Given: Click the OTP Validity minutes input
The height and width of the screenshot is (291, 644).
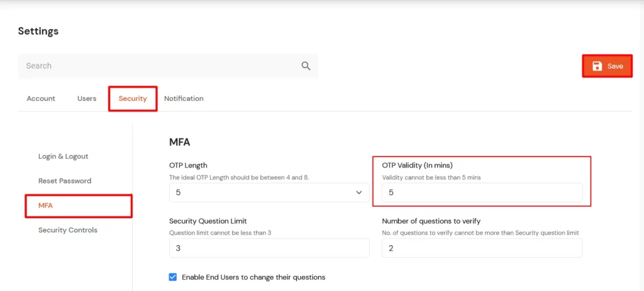Looking at the screenshot, I should click(x=482, y=192).
